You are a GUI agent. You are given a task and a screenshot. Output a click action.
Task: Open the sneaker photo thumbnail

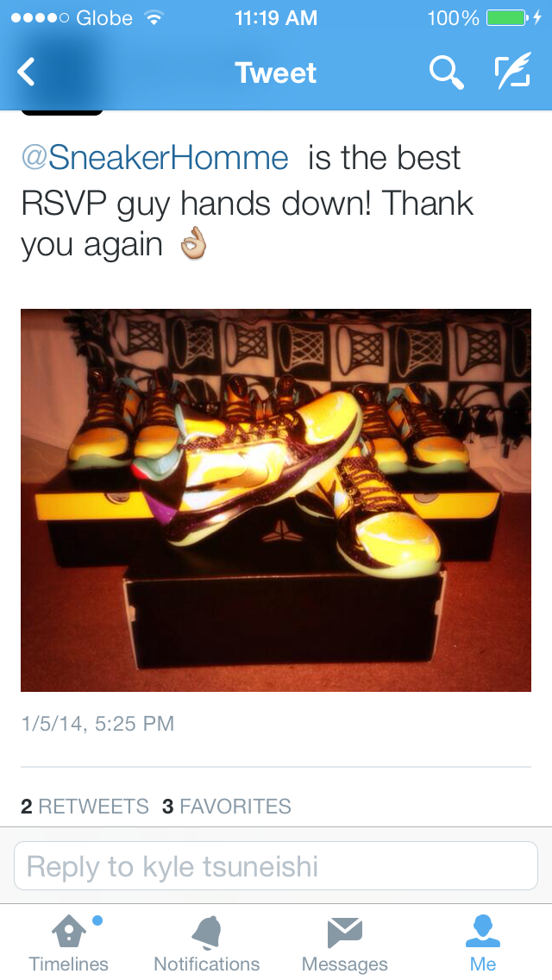pos(276,500)
